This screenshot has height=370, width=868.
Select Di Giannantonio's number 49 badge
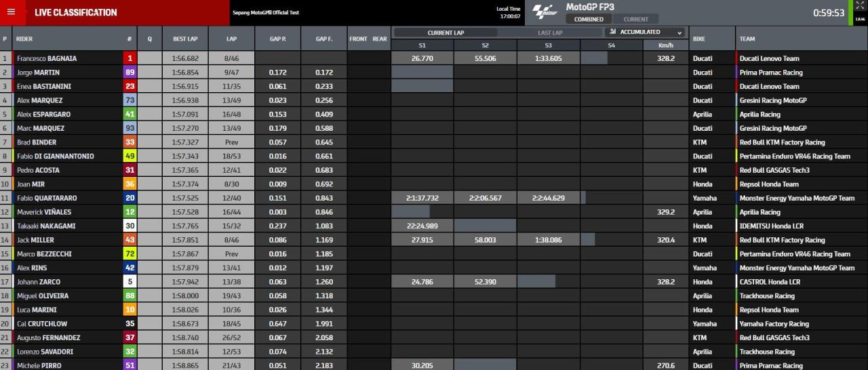tap(130, 156)
